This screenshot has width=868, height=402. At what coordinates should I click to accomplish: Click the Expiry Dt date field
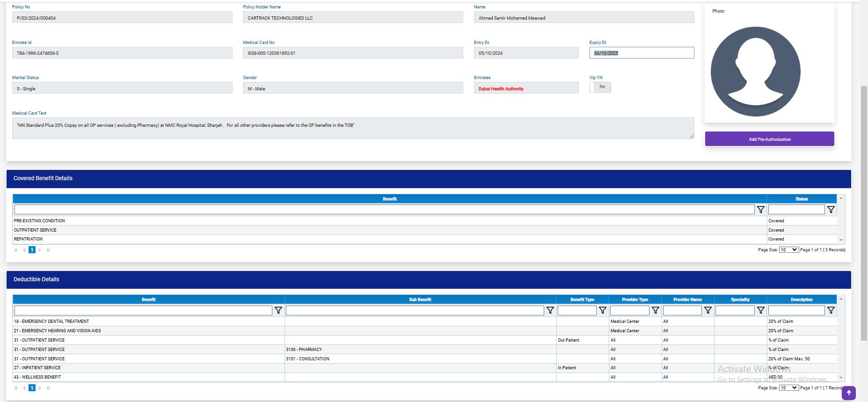641,53
